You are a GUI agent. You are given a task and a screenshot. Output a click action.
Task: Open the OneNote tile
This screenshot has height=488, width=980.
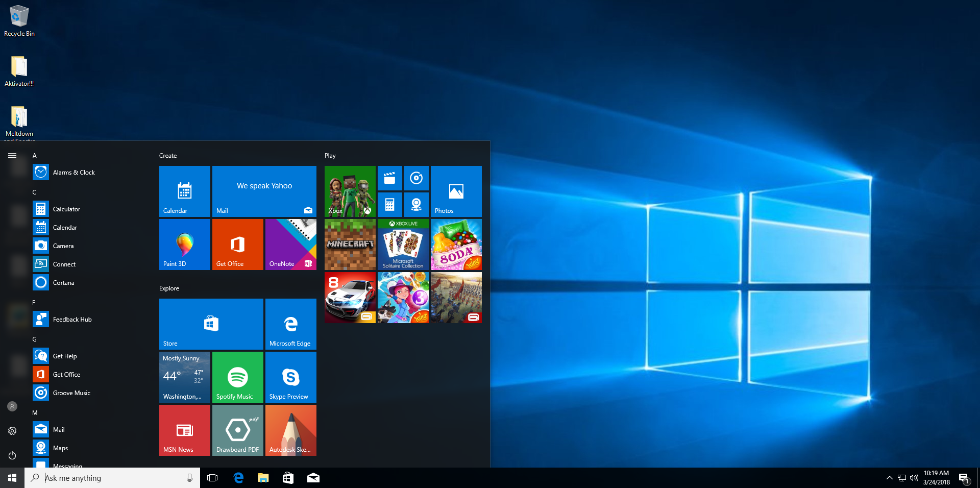291,245
